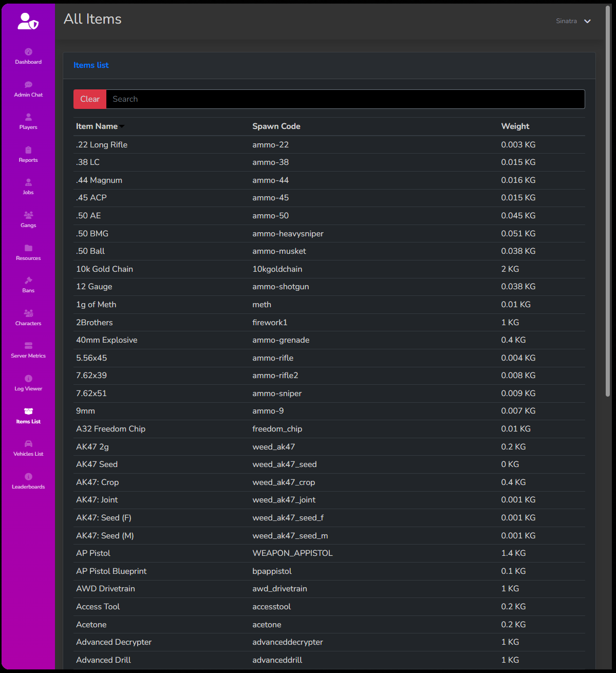Click the ammo-rifle2 spawn code

[275, 376]
